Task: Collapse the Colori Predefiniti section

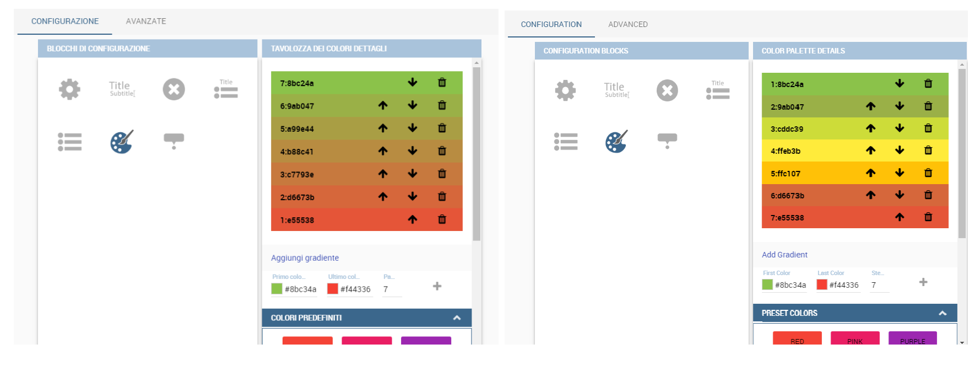Action: point(457,318)
